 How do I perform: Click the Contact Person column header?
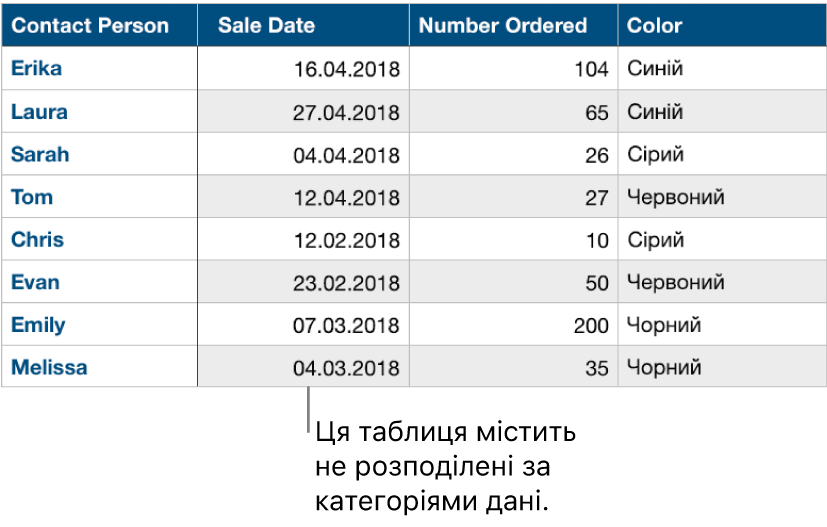pyautogui.click(x=90, y=26)
